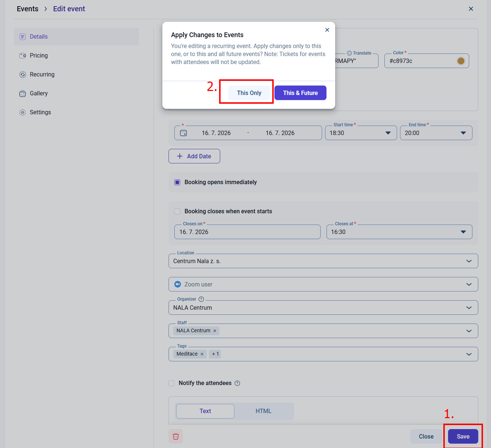Close the Edit event panel
The image size is (491, 448).
point(471,9)
